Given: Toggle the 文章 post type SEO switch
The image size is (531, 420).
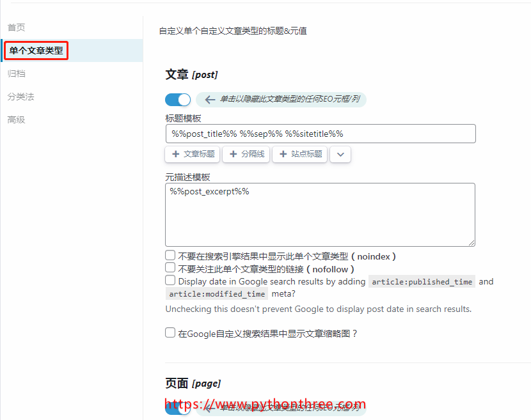Looking at the screenshot, I should (x=178, y=100).
